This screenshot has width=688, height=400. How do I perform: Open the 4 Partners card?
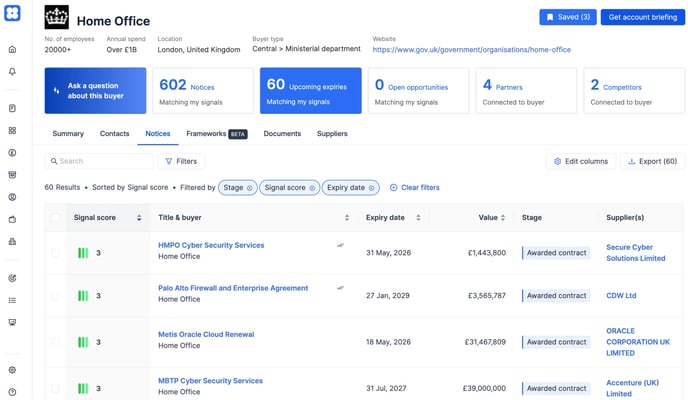pyautogui.click(x=526, y=91)
